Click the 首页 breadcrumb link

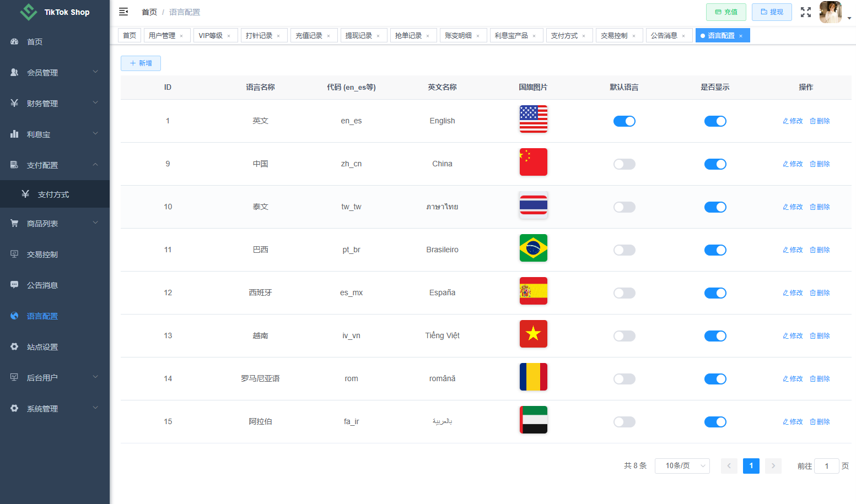coord(149,12)
